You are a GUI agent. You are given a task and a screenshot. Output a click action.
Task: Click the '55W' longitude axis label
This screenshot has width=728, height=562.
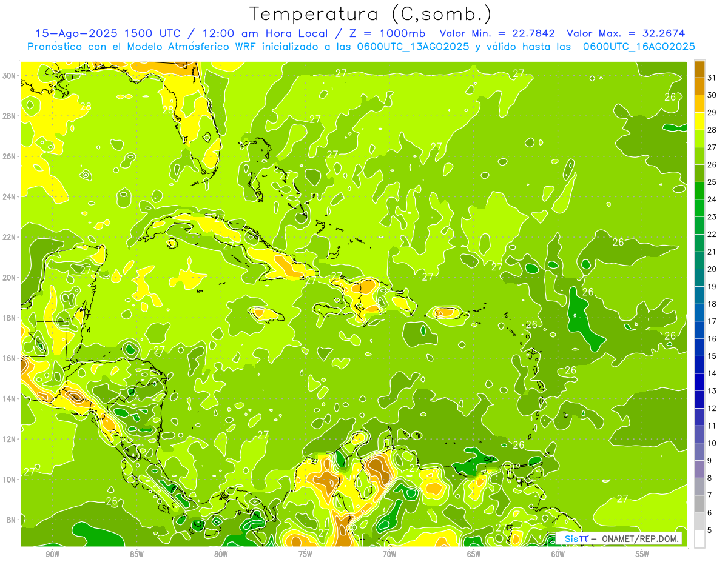click(x=642, y=554)
